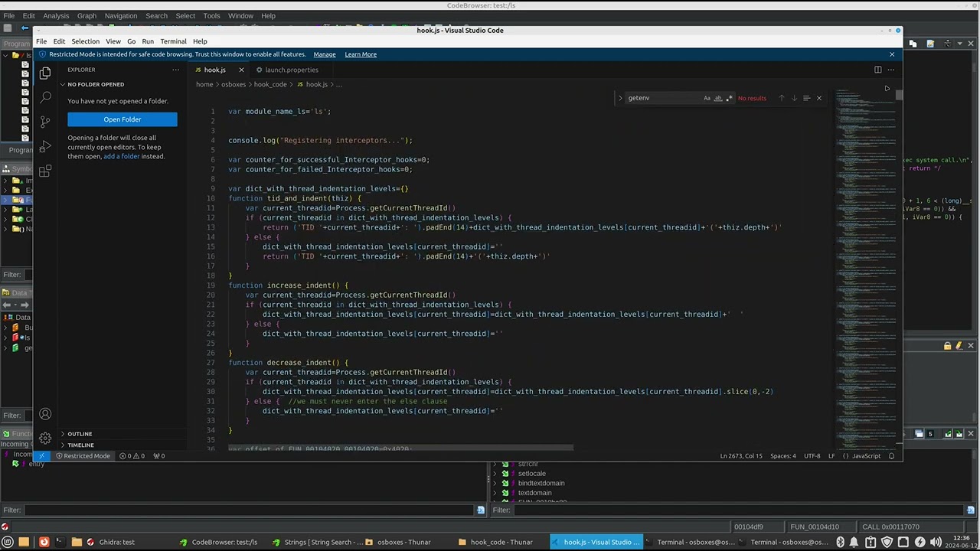
Task: Open the VS Code Terminal menu
Action: pos(173,41)
